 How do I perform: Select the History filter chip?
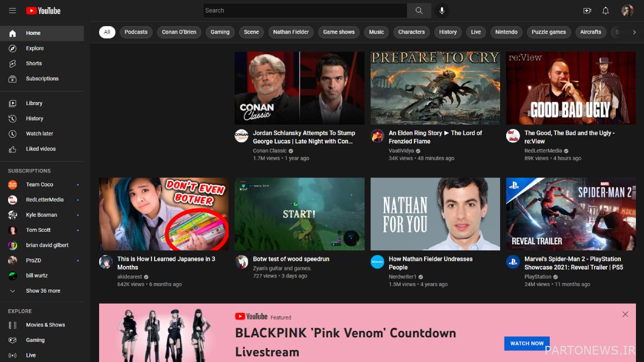448,32
